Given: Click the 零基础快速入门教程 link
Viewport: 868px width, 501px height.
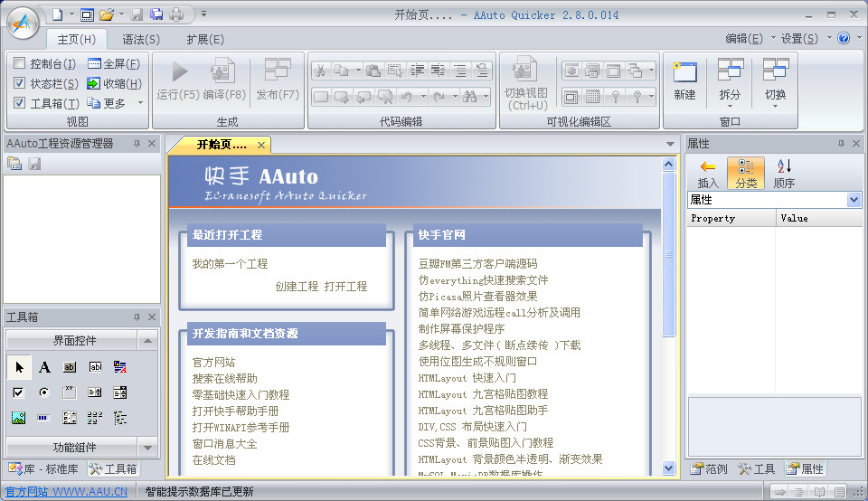Looking at the screenshot, I should click(241, 394).
